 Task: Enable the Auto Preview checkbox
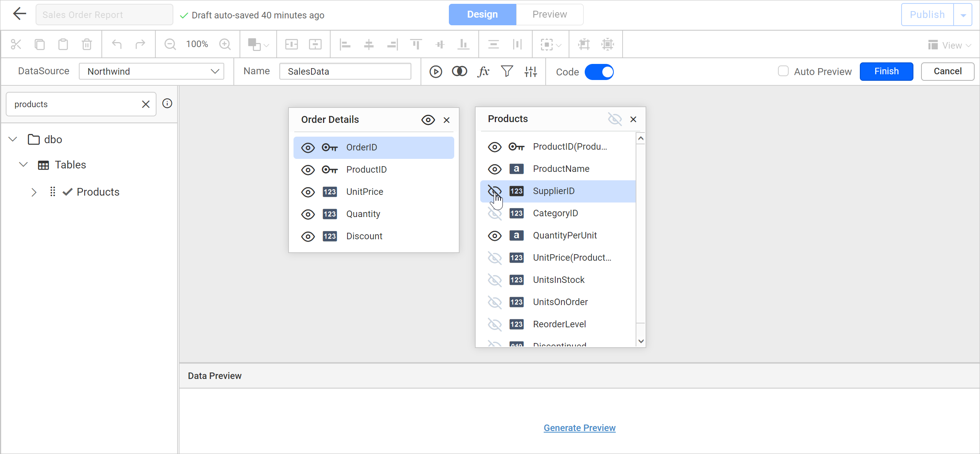pos(783,71)
